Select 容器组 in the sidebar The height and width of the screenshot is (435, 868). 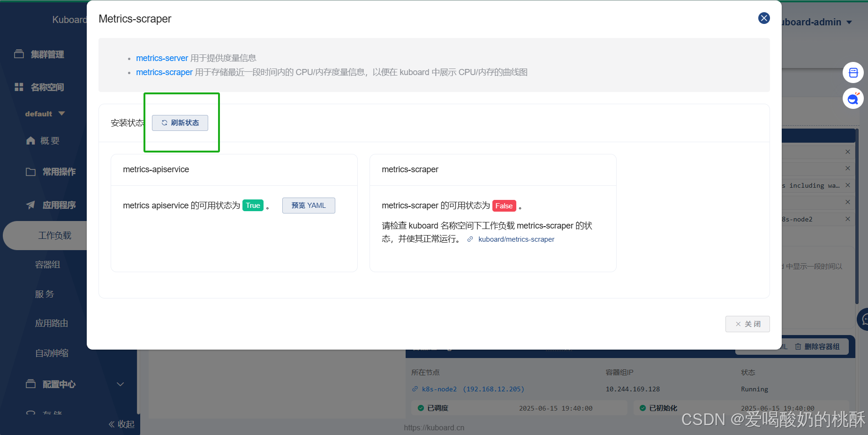(47, 265)
